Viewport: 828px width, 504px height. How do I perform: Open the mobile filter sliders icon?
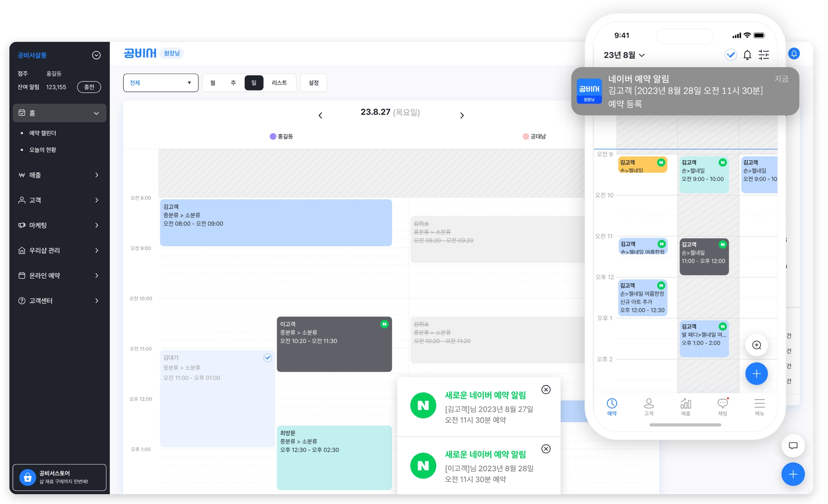[x=764, y=55]
